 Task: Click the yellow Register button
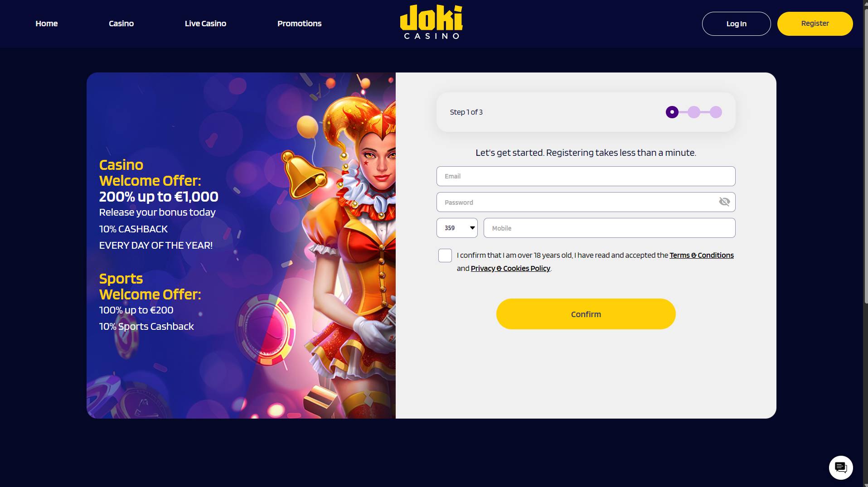pyautogui.click(x=815, y=24)
